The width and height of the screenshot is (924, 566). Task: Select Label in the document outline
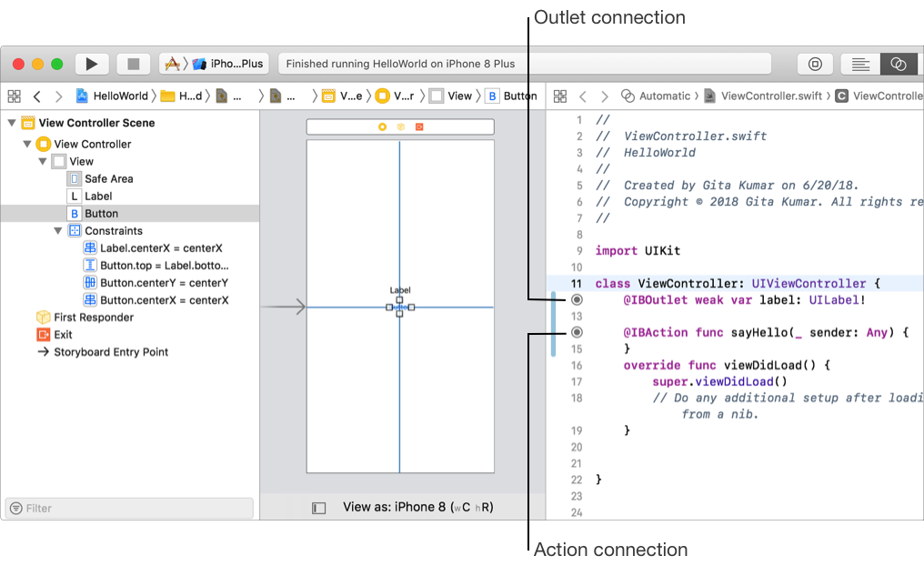point(98,197)
